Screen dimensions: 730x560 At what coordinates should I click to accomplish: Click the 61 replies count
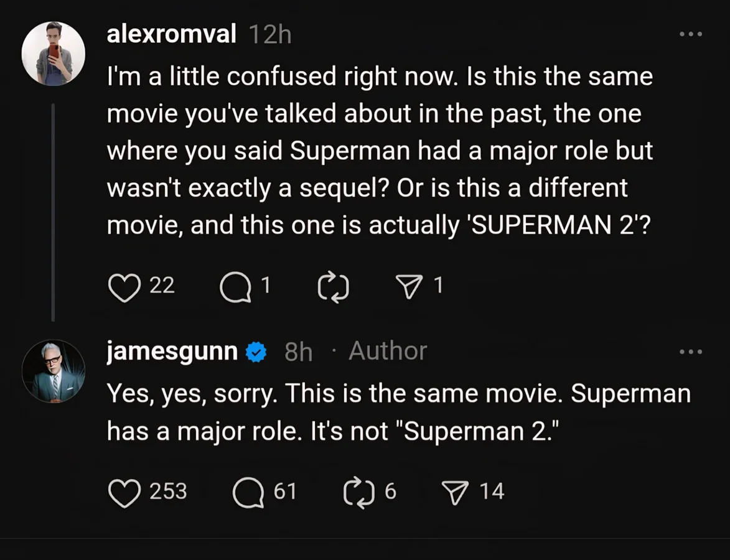point(285,492)
